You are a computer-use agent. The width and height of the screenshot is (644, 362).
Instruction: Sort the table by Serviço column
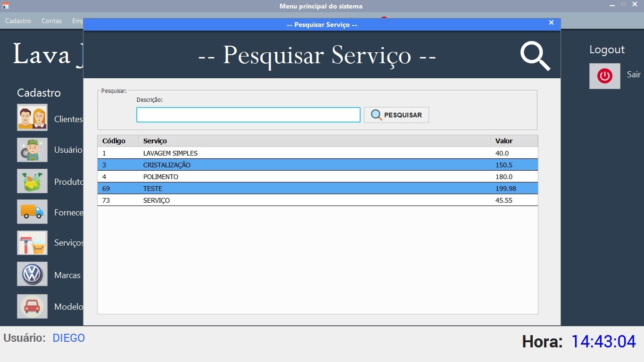pos(314,141)
